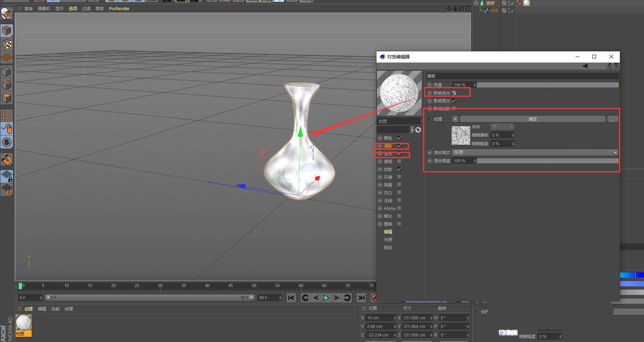Open the ProRender viewport menu
644x342 pixels.
[119, 9]
